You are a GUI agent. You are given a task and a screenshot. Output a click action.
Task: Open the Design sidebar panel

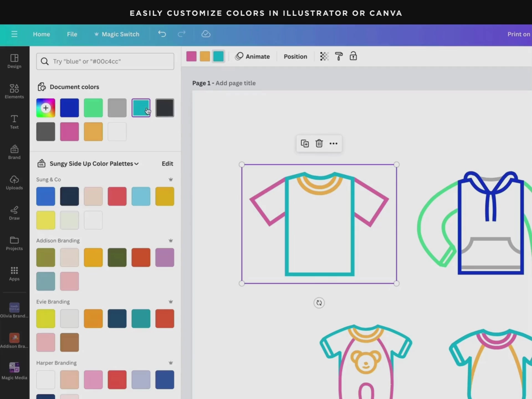pyautogui.click(x=14, y=61)
